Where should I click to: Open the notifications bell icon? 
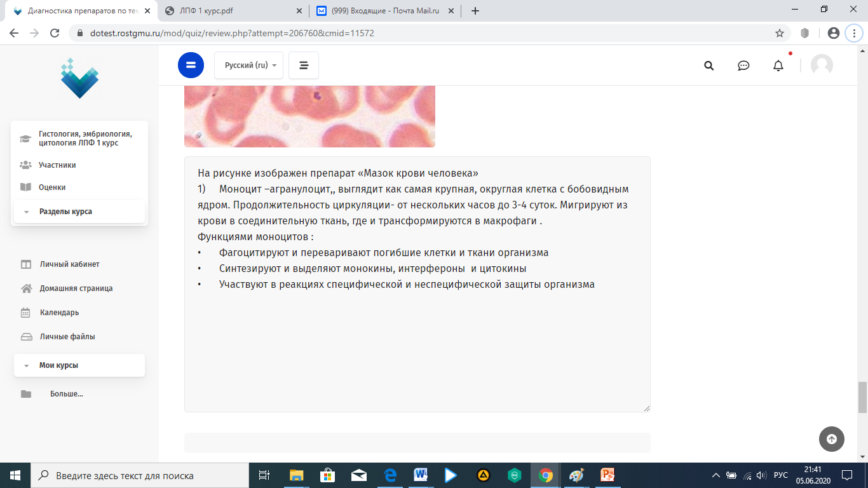coord(778,65)
